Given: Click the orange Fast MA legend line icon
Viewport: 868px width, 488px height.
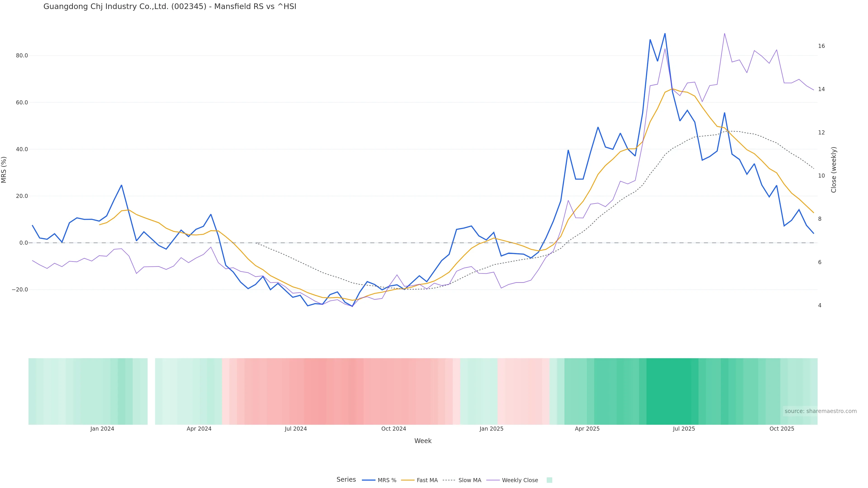Looking at the screenshot, I should [408, 480].
